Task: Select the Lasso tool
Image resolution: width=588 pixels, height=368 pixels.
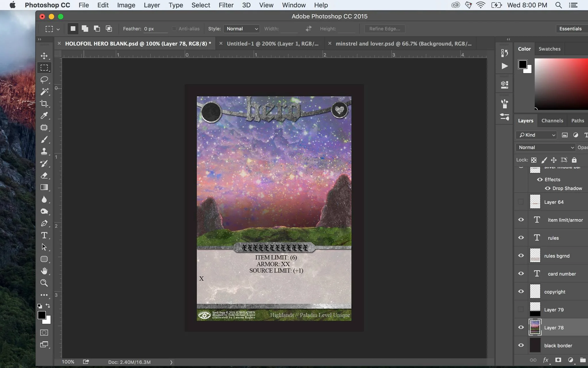Action: click(44, 80)
